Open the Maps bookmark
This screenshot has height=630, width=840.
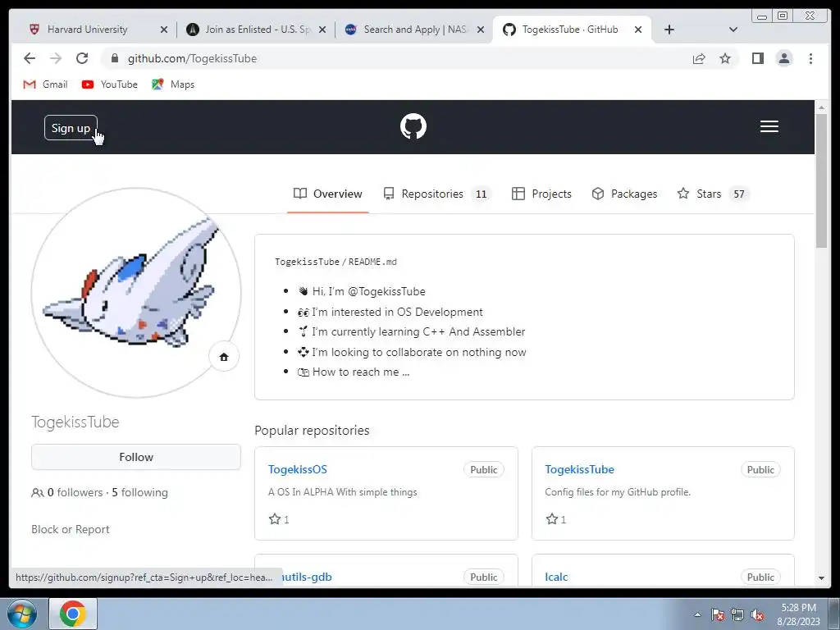pyautogui.click(x=173, y=84)
